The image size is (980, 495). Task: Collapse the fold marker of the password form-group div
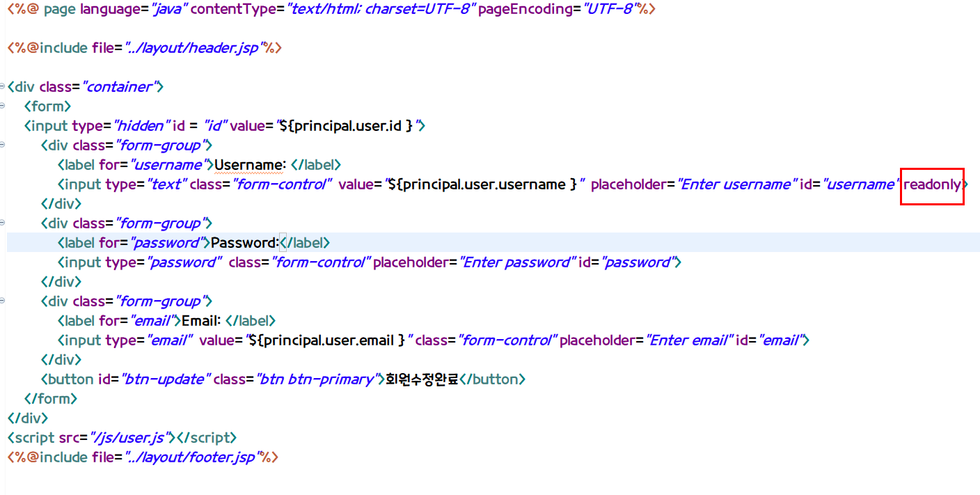click(x=3, y=223)
